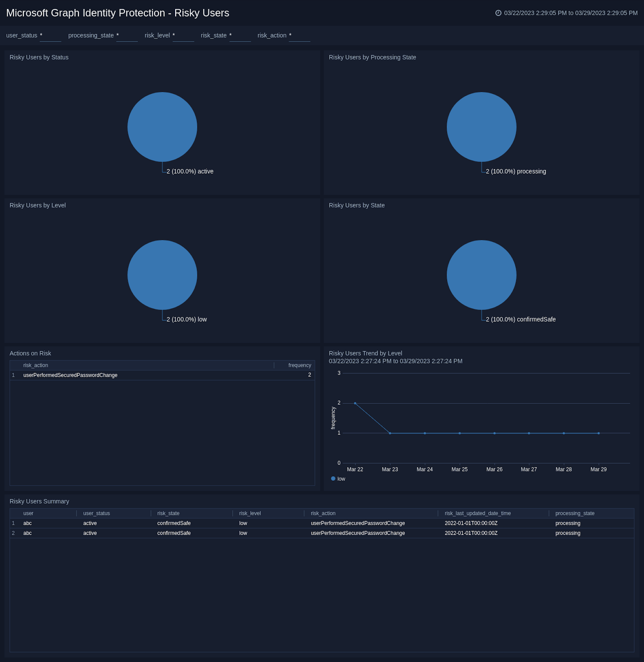This screenshot has height=662, width=644.
Task: Sort summary table by risk_last_updated_date_time column
Action: click(478, 513)
